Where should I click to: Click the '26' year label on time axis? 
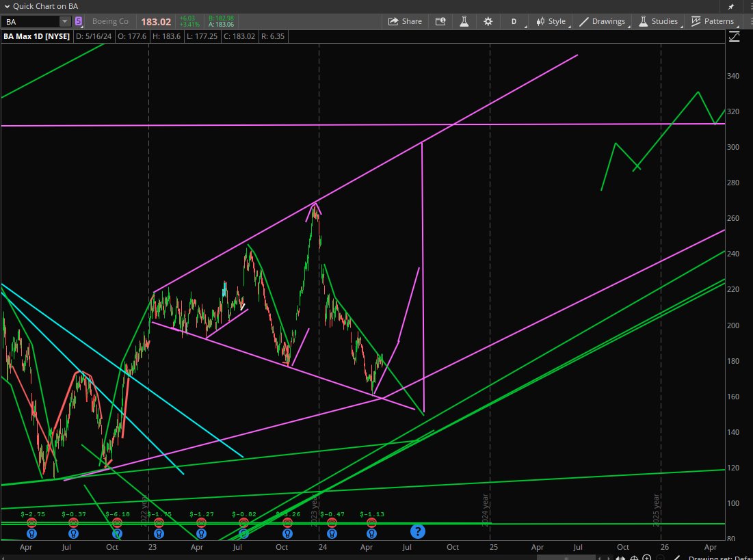(x=665, y=547)
